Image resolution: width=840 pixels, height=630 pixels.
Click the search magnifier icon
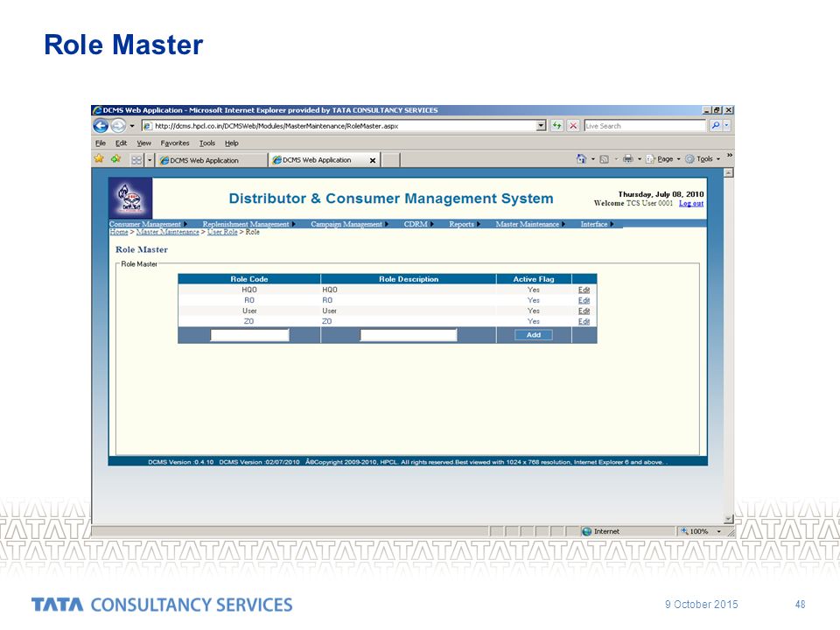click(x=715, y=126)
